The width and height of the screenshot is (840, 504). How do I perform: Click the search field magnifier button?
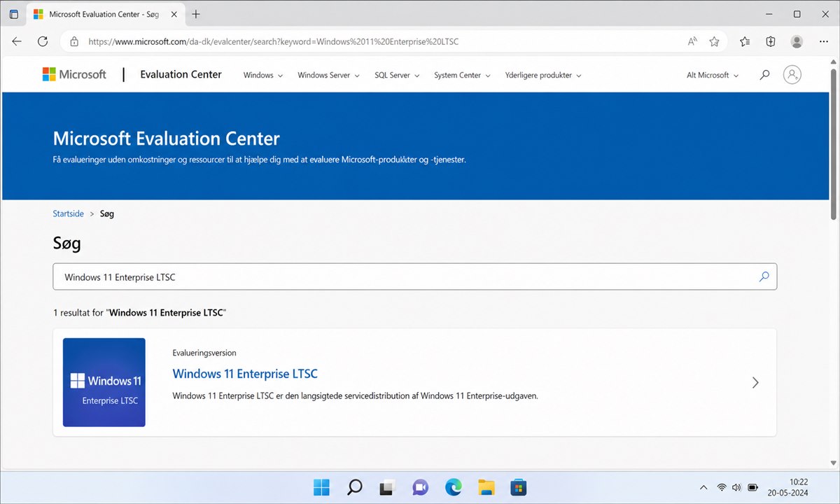pyautogui.click(x=764, y=276)
